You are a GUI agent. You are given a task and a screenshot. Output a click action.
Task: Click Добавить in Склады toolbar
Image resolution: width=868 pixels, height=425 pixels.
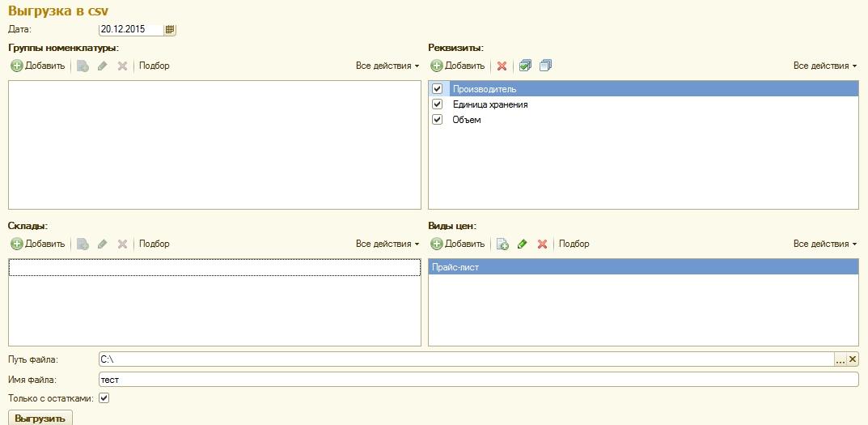(38, 244)
